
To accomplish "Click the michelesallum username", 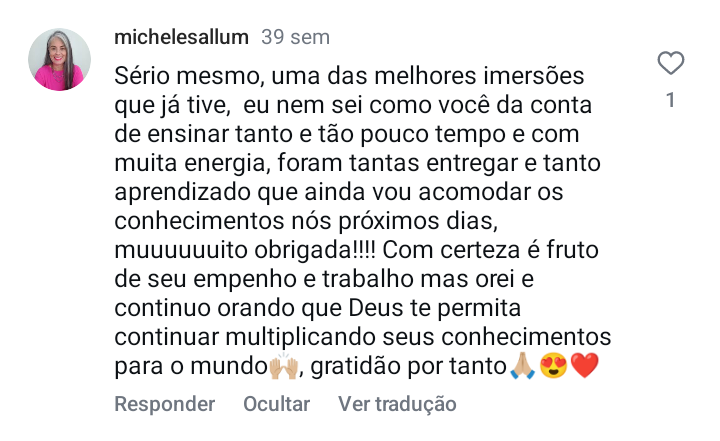I will [x=181, y=38].
